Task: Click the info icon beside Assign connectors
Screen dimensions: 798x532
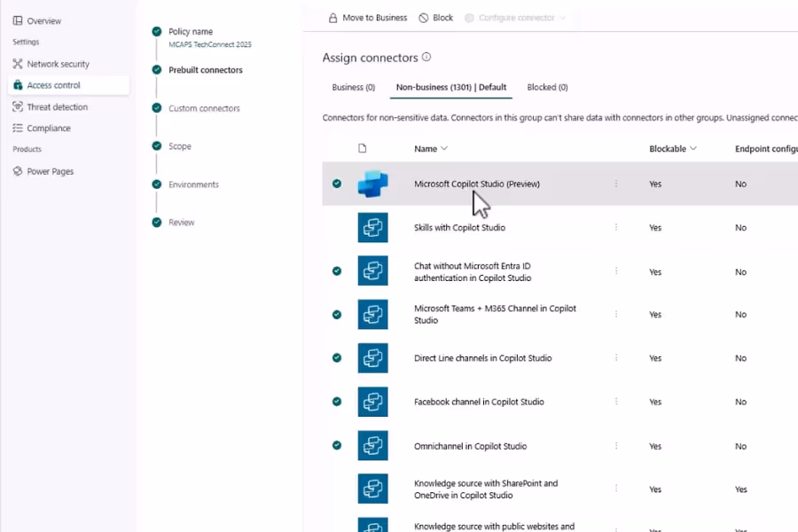Action: (x=426, y=57)
